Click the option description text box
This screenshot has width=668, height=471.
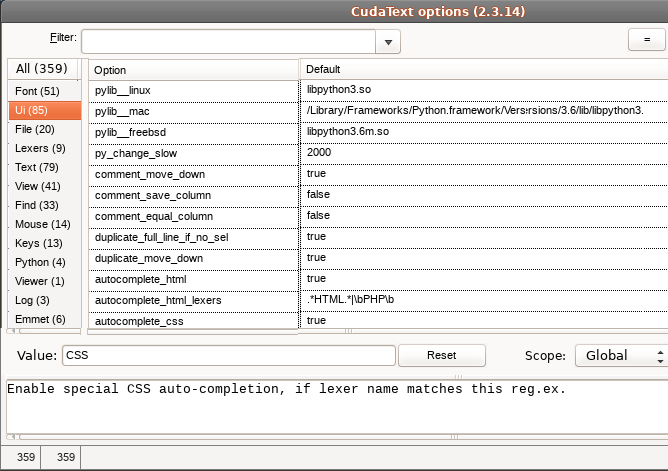click(337, 407)
